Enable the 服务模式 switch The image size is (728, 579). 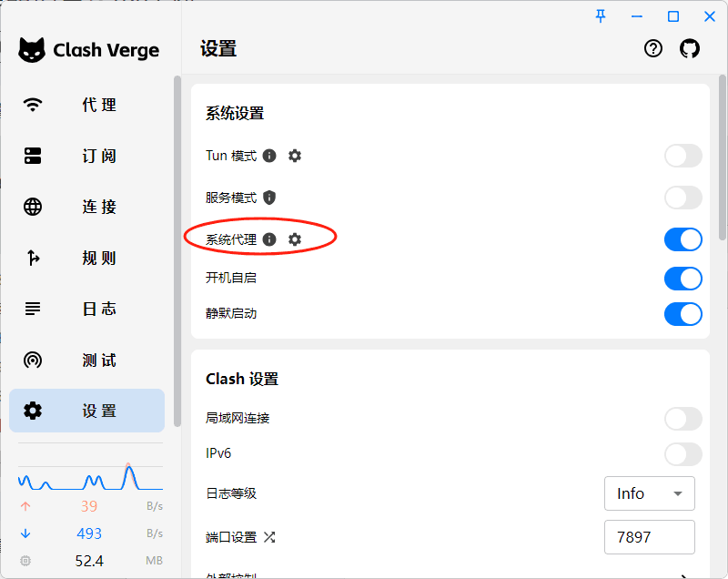click(x=683, y=198)
